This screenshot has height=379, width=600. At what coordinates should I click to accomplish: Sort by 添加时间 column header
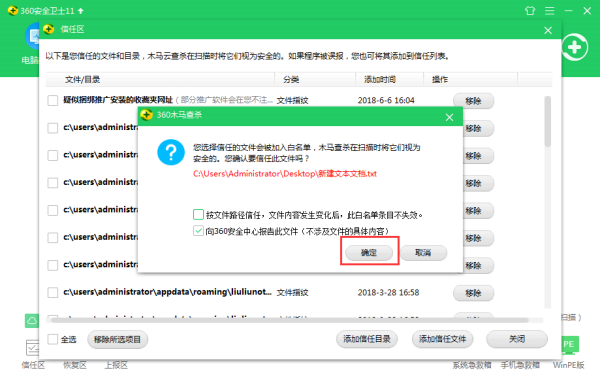click(x=389, y=80)
